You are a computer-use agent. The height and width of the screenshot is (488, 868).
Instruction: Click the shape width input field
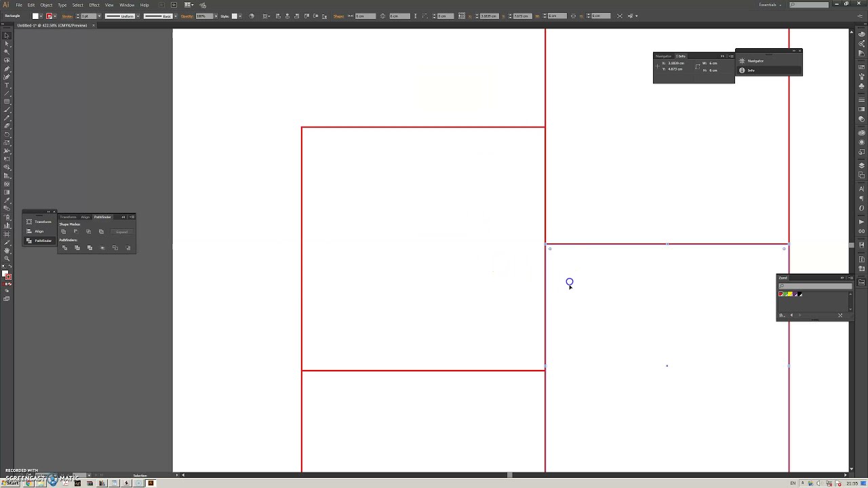[x=366, y=16]
